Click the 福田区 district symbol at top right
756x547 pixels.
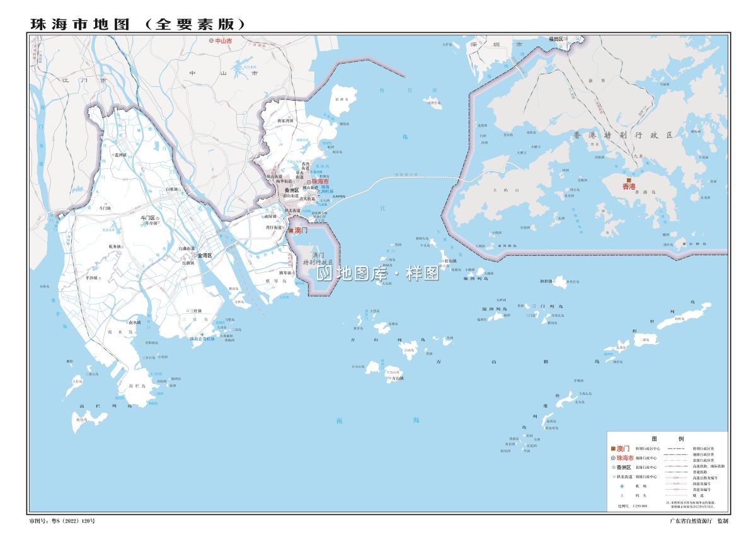[x=565, y=38]
